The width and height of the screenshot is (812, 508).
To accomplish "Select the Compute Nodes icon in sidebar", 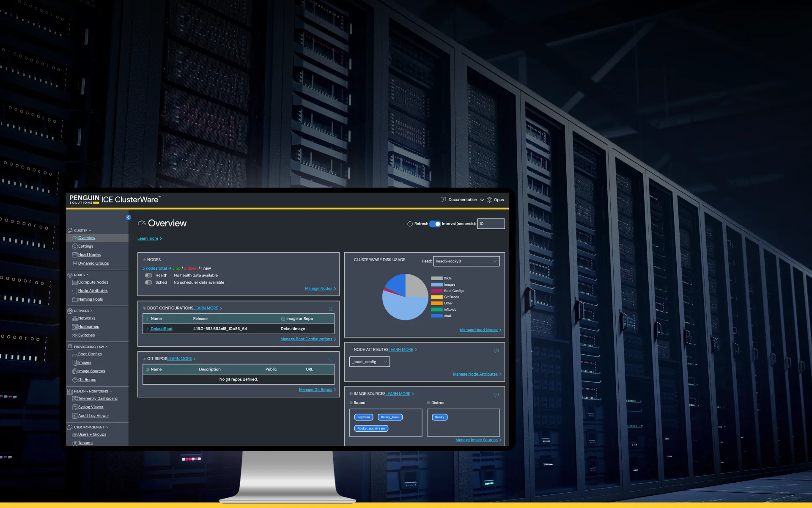I will click(x=74, y=282).
